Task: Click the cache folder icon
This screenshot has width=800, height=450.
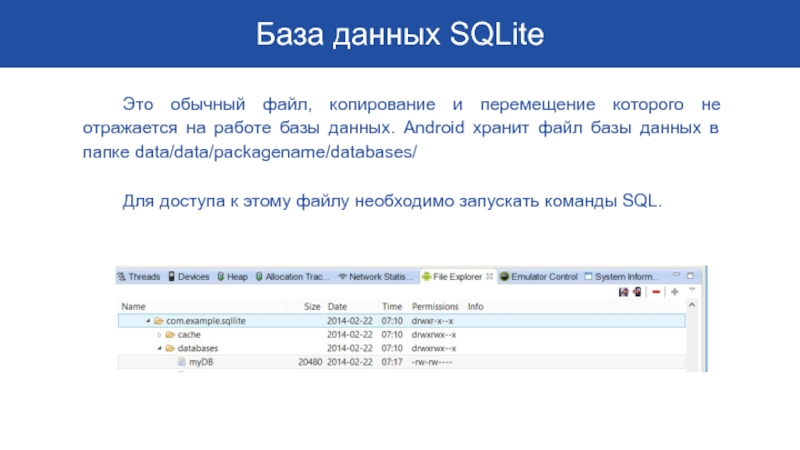Action: click(x=170, y=335)
